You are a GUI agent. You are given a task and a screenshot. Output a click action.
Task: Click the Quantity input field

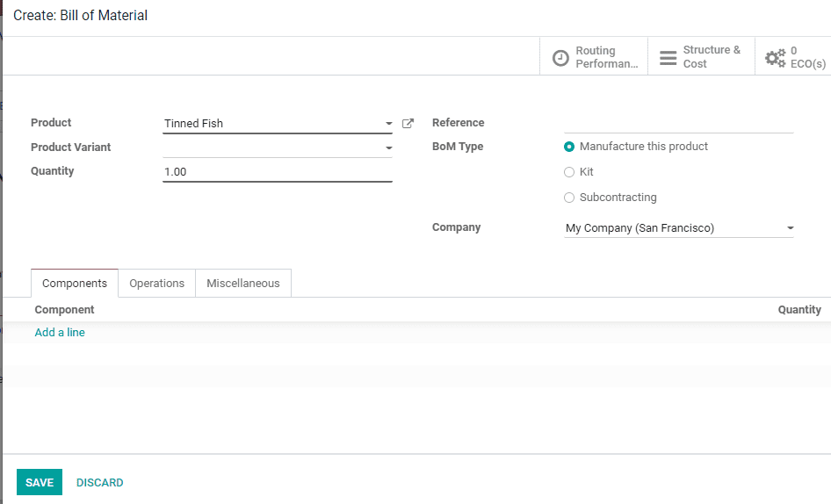tap(278, 172)
